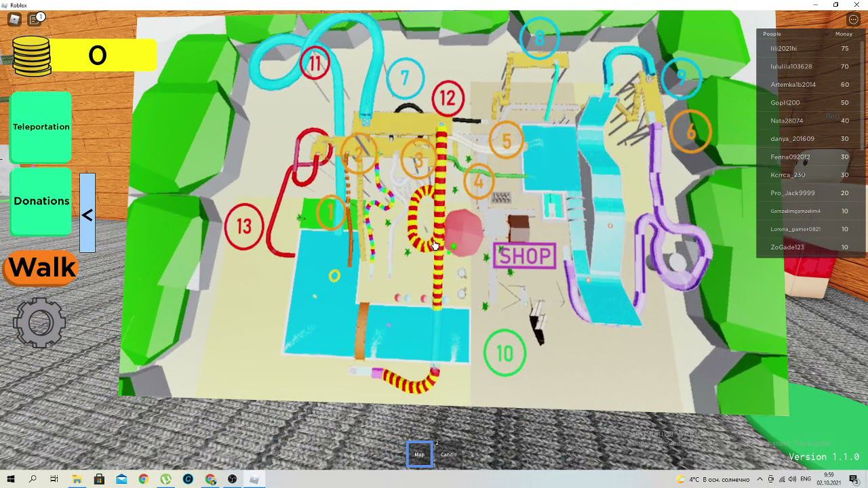The image size is (868, 488).
Task: Select the Candle tool in hotbar
Action: (x=448, y=454)
